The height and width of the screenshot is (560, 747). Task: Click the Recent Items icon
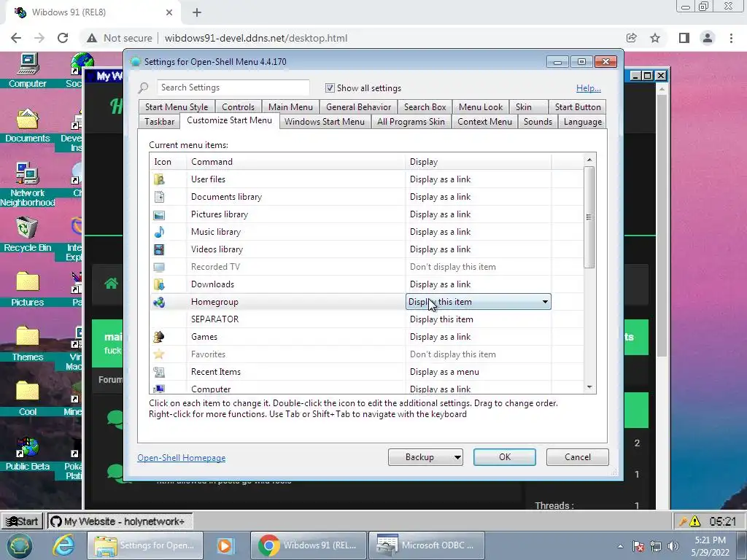pos(159,372)
